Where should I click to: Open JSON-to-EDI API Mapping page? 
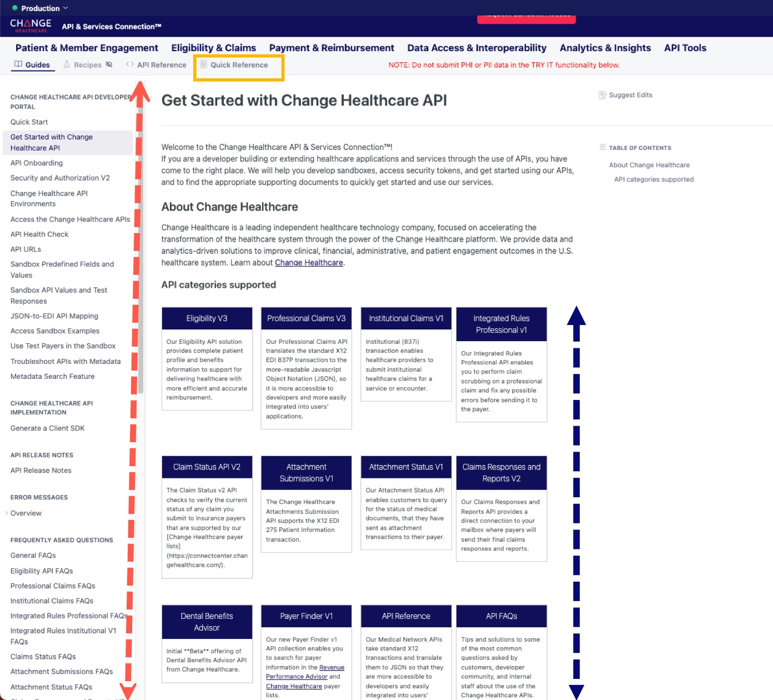click(x=54, y=316)
